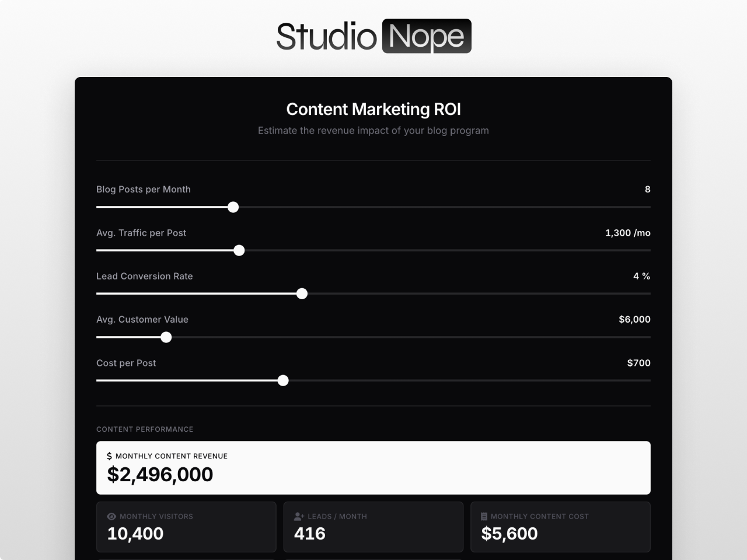Click the add-person icon on the Leads / Month card
The height and width of the screenshot is (560, 747).
click(x=298, y=516)
